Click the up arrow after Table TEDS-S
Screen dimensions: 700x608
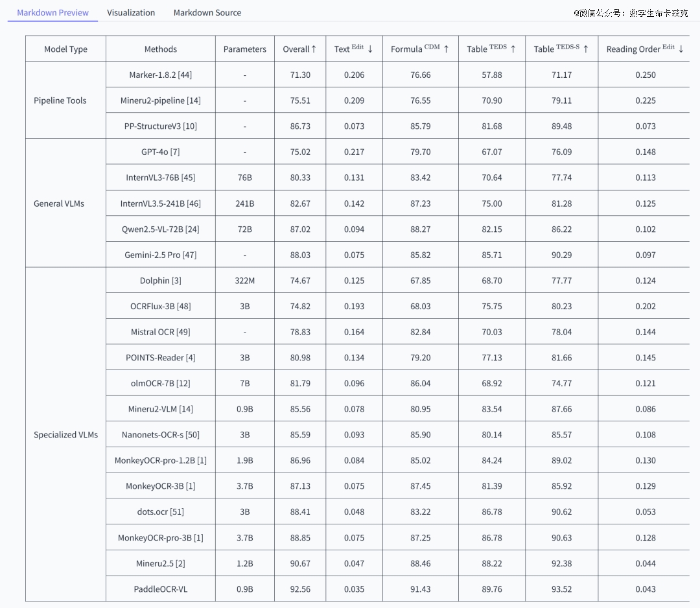point(586,49)
